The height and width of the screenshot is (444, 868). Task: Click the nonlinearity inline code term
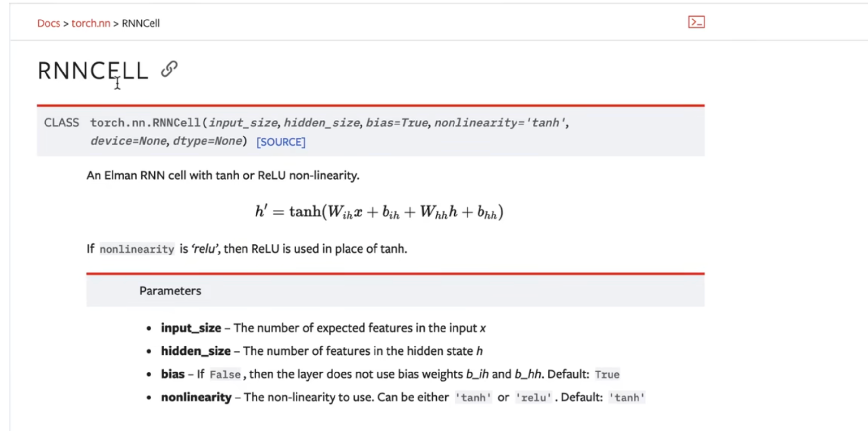(137, 249)
